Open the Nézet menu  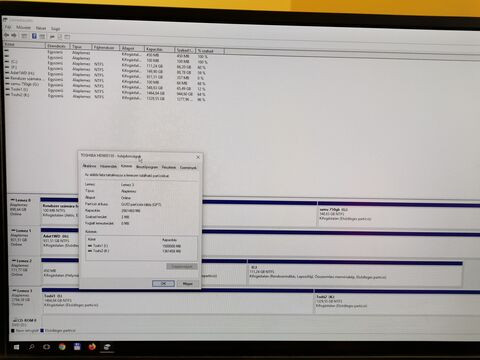click(41, 28)
